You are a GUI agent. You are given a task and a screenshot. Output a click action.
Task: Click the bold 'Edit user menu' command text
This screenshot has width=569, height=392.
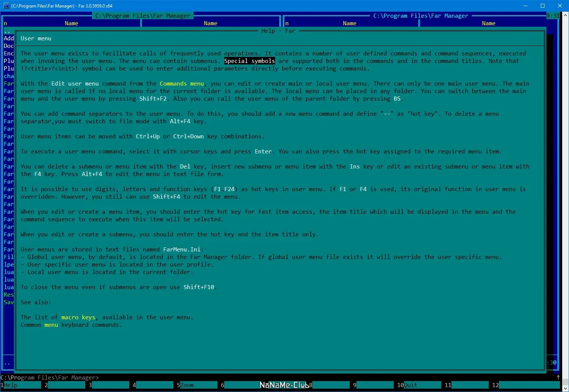pos(75,84)
